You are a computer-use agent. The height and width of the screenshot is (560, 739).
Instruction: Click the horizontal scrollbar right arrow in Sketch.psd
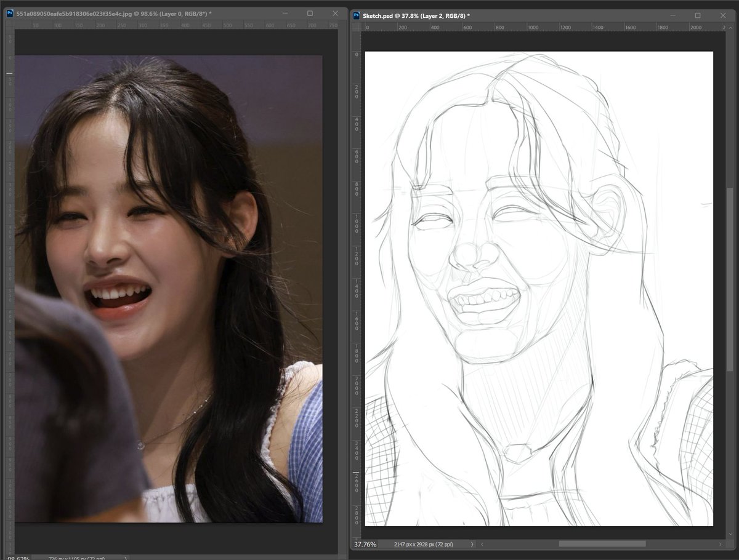[x=720, y=544]
